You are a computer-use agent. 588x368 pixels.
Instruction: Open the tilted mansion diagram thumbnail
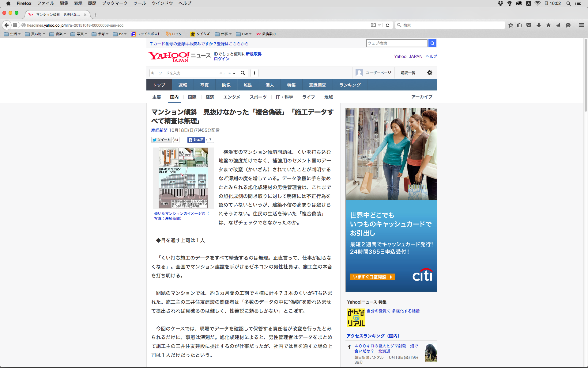pos(183,178)
